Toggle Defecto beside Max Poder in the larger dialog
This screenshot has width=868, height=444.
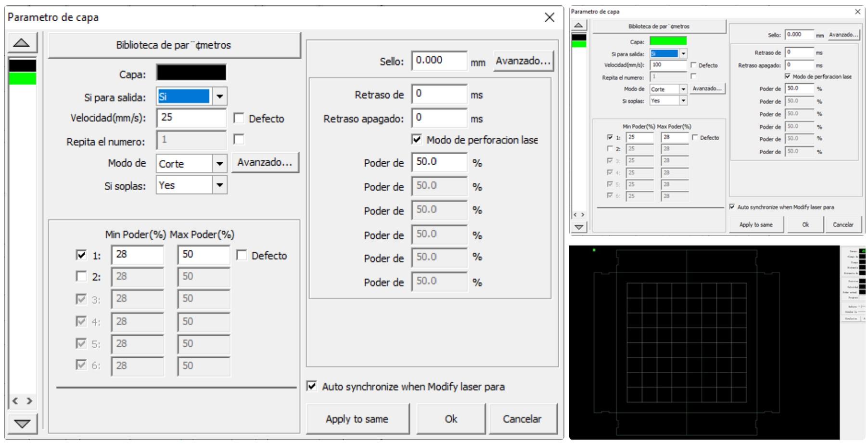pos(241,255)
